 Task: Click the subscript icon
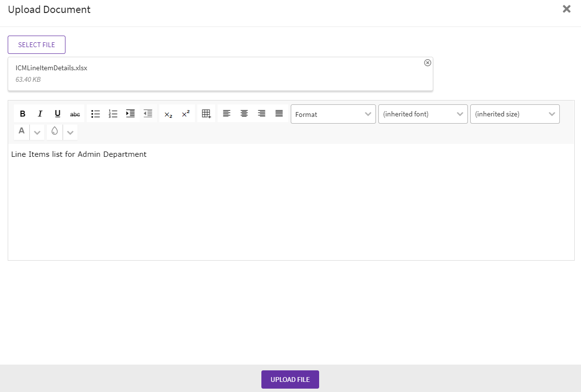click(168, 114)
